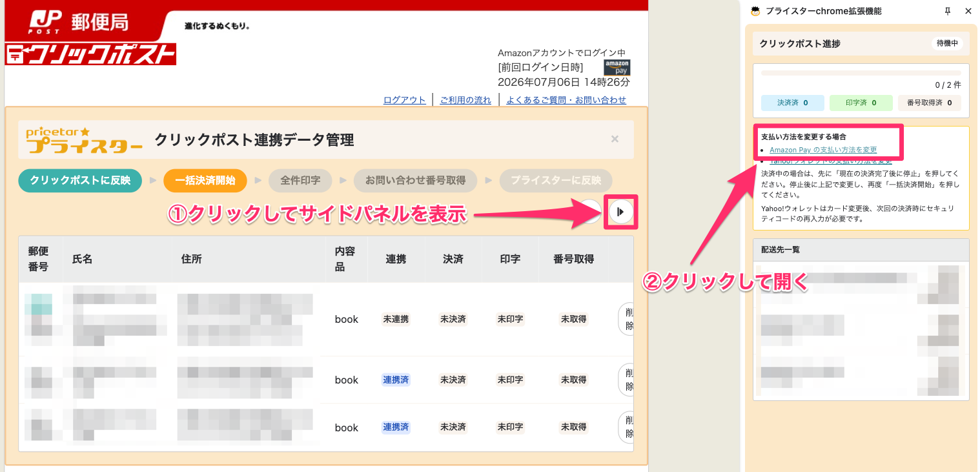Click the 0 / 2 件 progress count
This screenshot has width=980, height=472.
pyautogui.click(x=948, y=85)
